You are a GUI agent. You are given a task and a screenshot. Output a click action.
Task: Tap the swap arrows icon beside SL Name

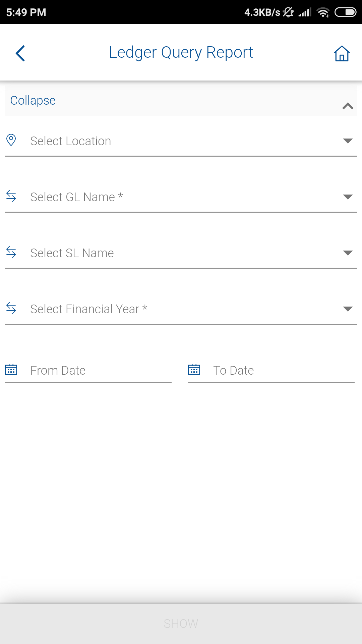point(11,252)
